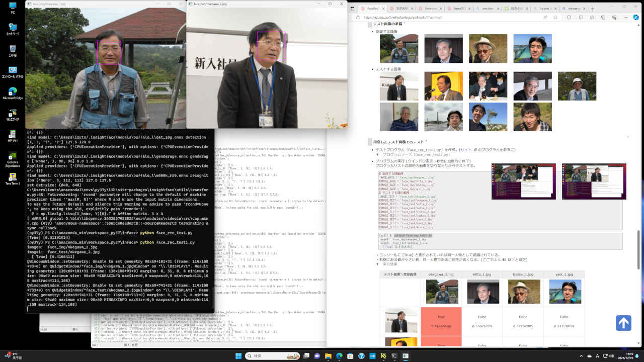The width and height of the screenshot is (644, 362).
Task: Open the Edge Copilot sidebar icon
Action: coord(636,17)
